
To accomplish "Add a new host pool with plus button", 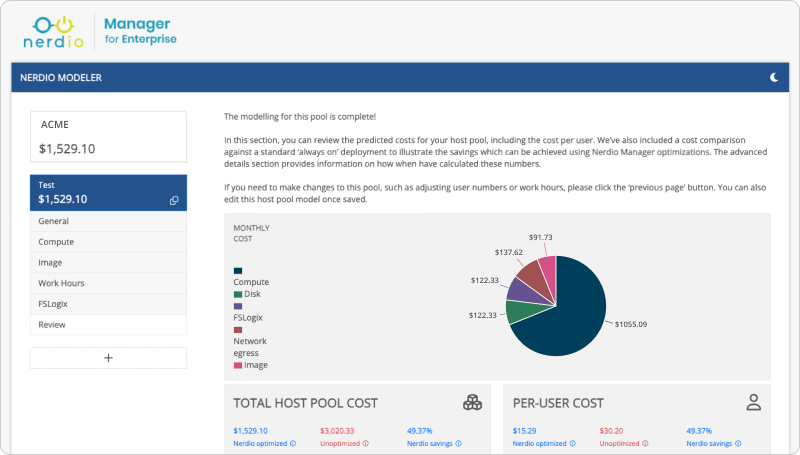I will (x=108, y=358).
